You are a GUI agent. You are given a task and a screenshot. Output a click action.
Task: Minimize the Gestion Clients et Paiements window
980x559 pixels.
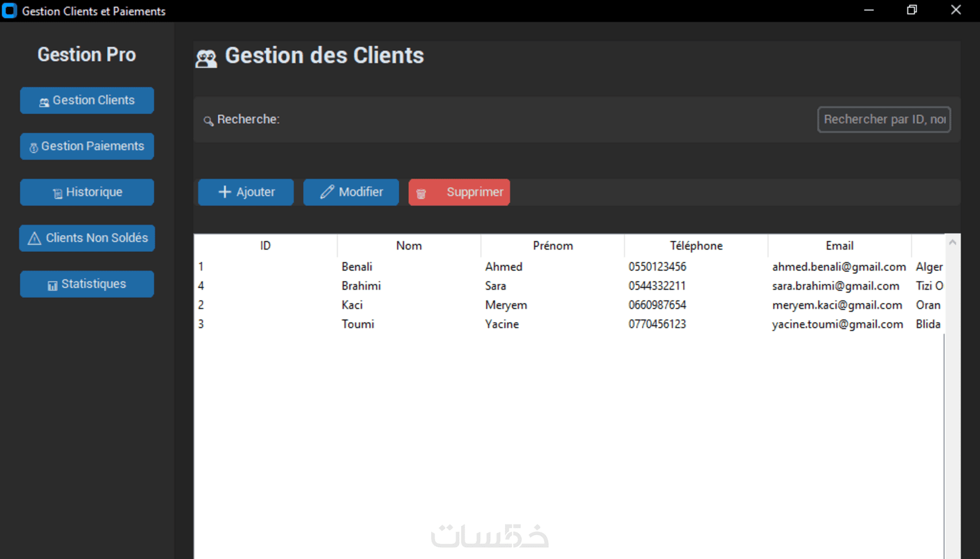[x=869, y=10]
